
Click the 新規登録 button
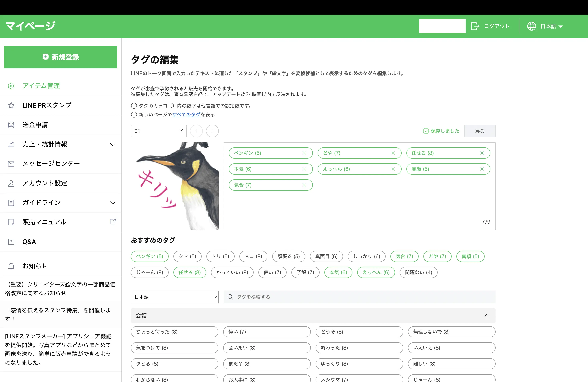coord(61,57)
